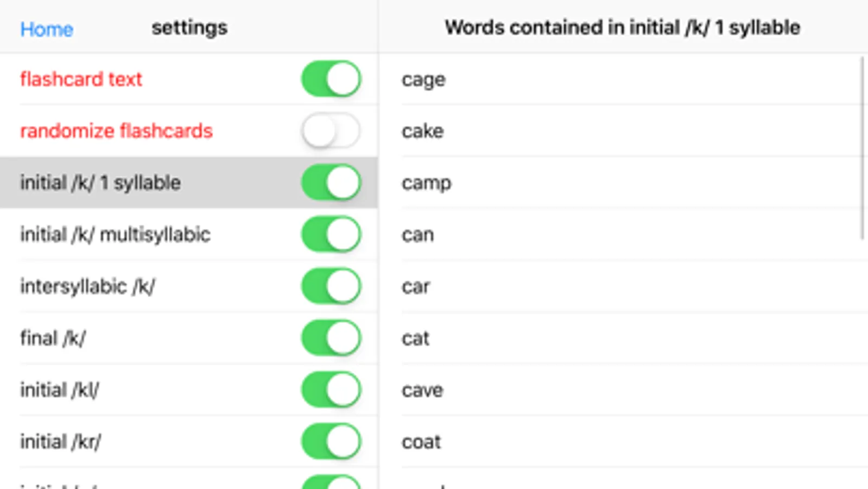
Task: Select the initial /k/ multisyllabic row label
Action: tap(115, 235)
